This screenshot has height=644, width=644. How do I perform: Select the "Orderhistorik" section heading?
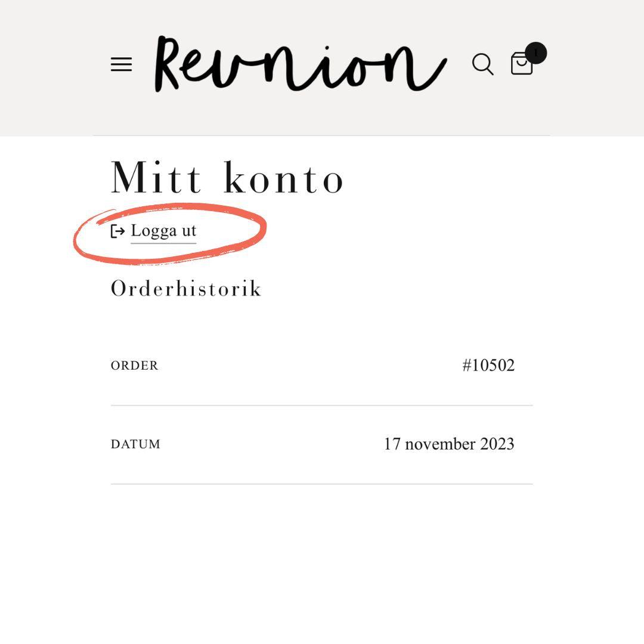[x=186, y=289]
